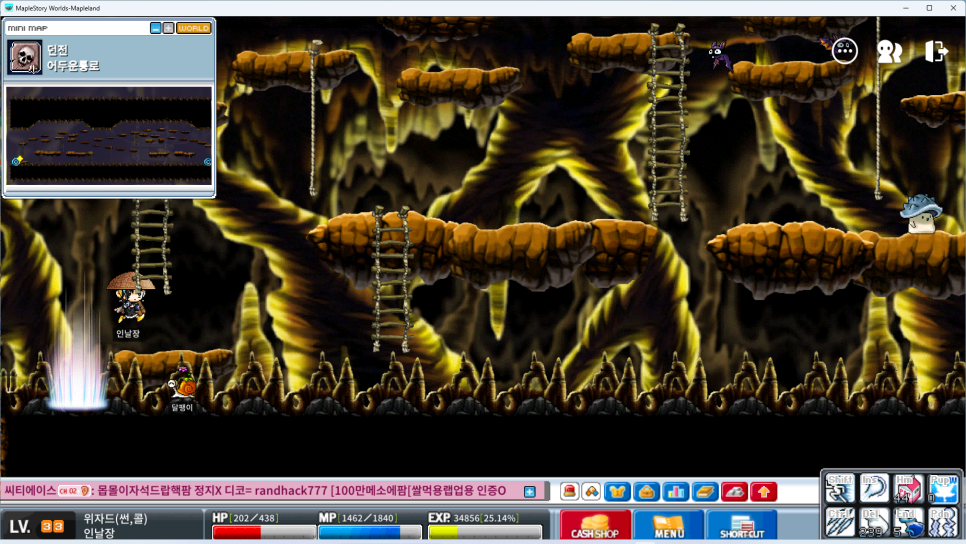This screenshot has width=966, height=544.
Task: Open the party/friends icon at top right
Action: pos(889,52)
